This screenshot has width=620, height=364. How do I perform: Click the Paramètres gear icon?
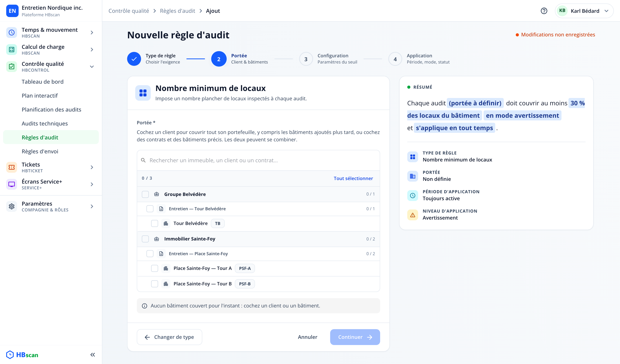[x=12, y=206]
